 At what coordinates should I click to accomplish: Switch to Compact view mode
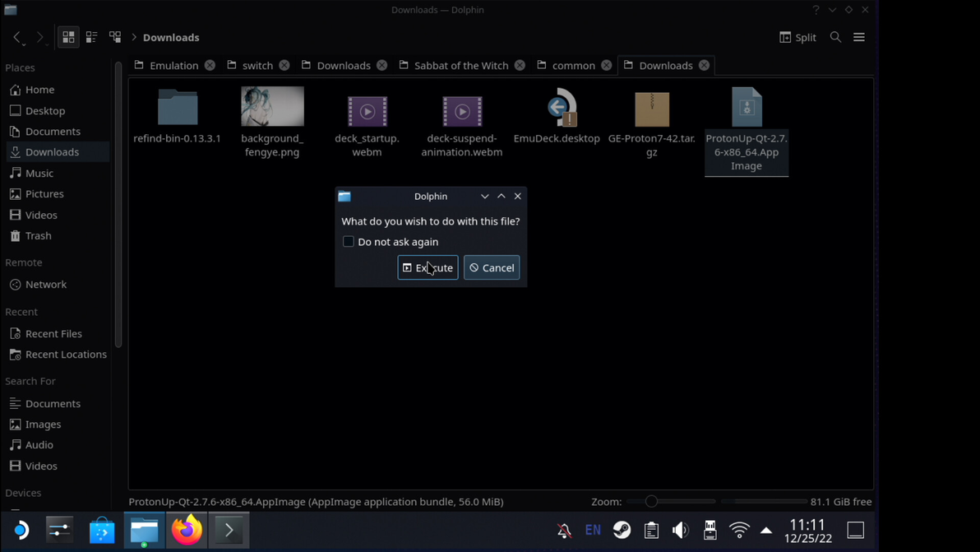coord(92,38)
